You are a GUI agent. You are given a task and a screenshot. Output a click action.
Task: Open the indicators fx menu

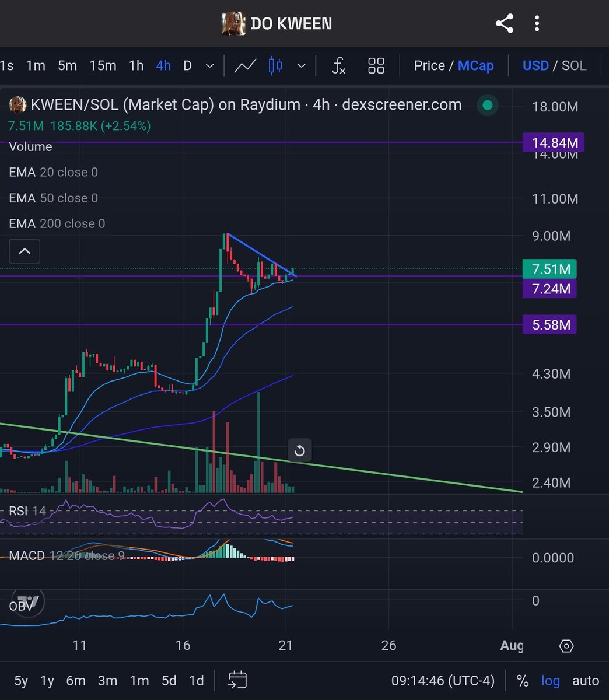[x=339, y=66]
